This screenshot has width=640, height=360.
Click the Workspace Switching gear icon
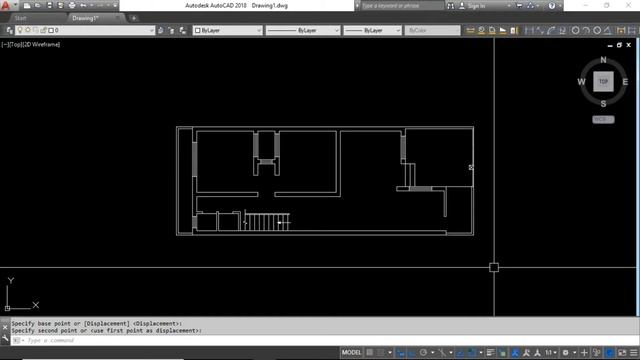tap(565, 352)
